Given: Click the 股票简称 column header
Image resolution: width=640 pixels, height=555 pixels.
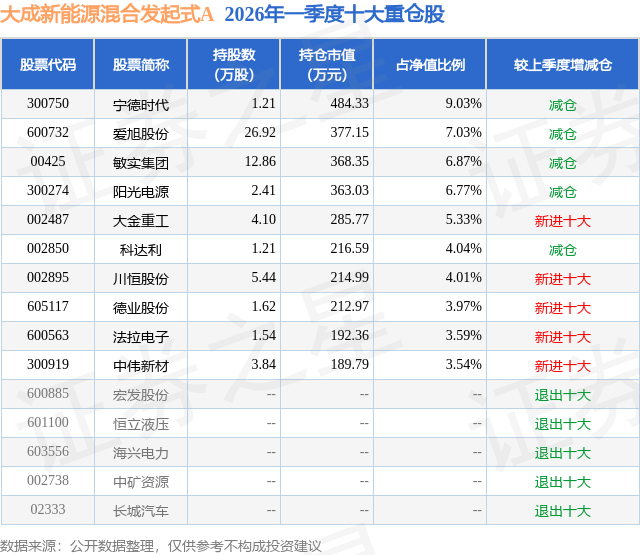Looking at the screenshot, I should (x=141, y=64).
